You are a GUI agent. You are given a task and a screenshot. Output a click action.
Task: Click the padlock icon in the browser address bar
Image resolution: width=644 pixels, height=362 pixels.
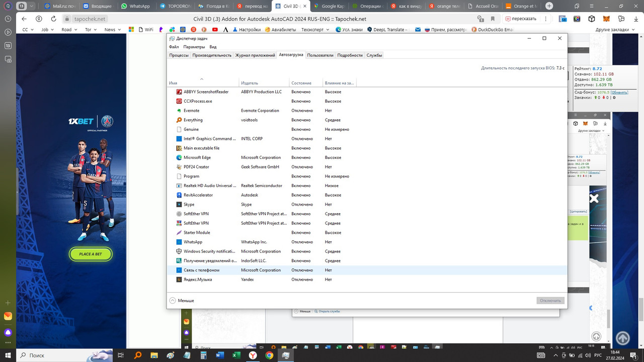point(67,18)
